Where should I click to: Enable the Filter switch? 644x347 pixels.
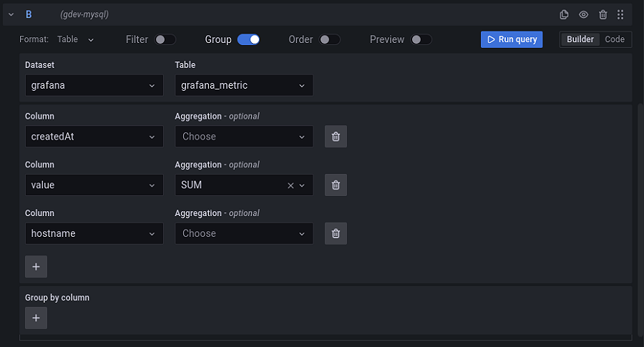(165, 39)
